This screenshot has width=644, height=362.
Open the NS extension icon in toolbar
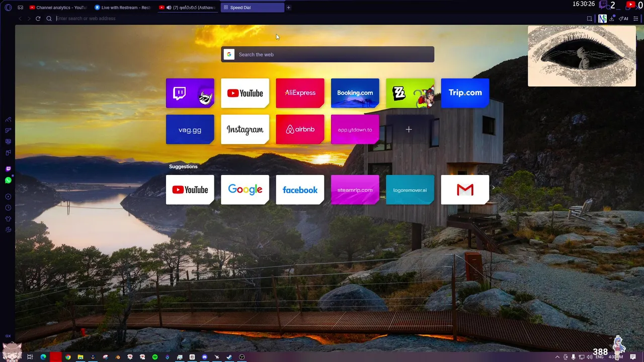tap(602, 19)
